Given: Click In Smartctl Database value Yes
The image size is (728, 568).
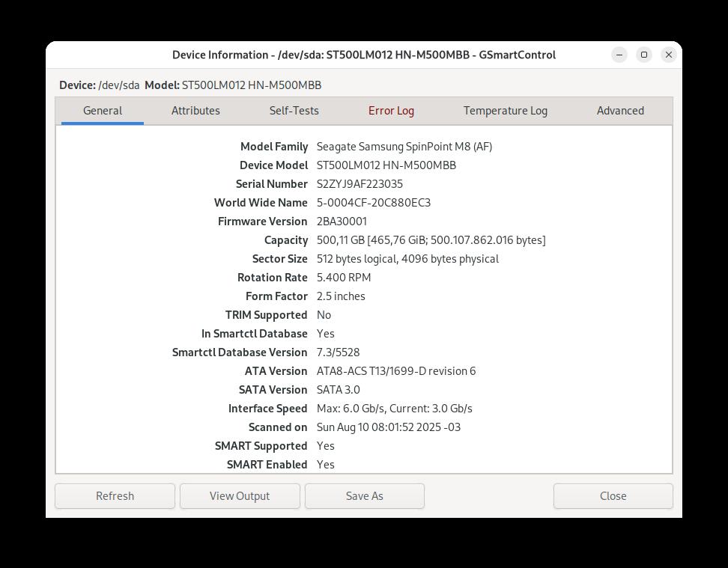Looking at the screenshot, I should click(x=326, y=334).
